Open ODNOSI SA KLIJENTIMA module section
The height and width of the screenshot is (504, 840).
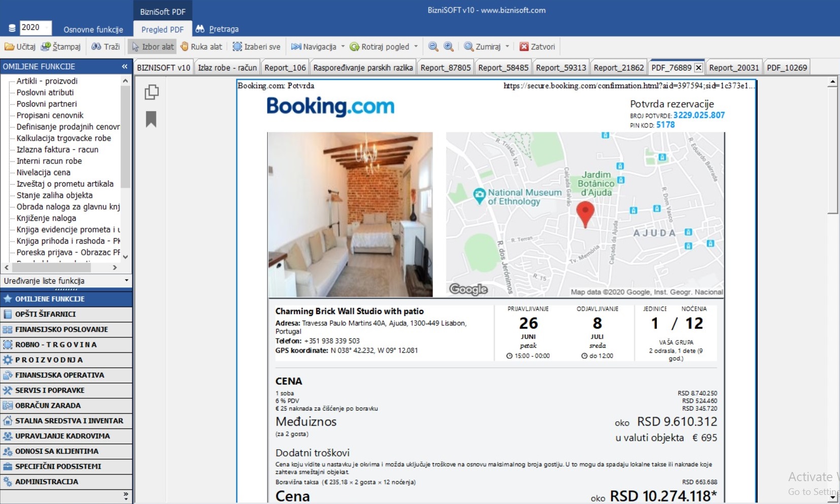point(66,451)
